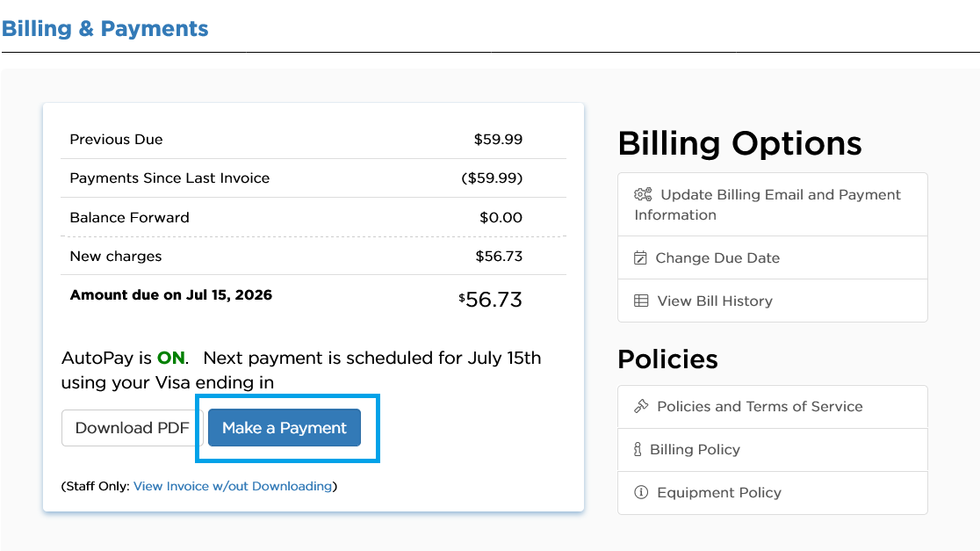The image size is (980, 551).
Task: Click Payments Since Last Invoice label
Action: pyautogui.click(x=170, y=178)
